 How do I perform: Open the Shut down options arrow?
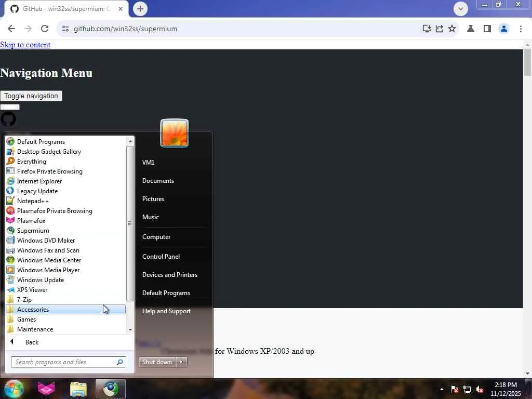point(181,362)
